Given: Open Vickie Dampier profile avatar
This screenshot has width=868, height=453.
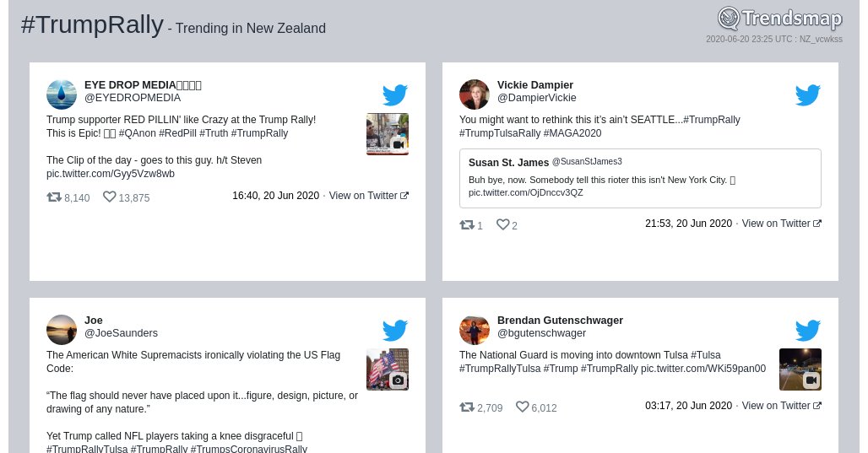Looking at the screenshot, I should point(475,94).
